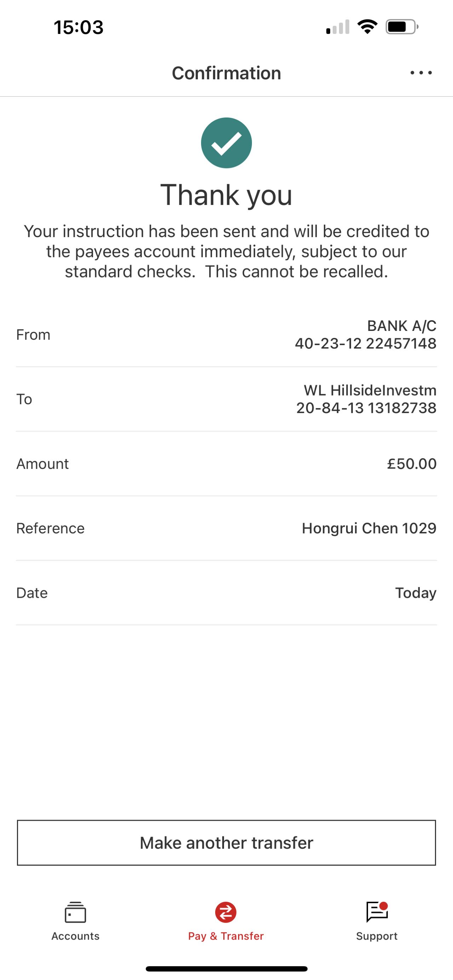The width and height of the screenshot is (453, 980).
Task: Tap the From account number 40-23-12 22457148
Action: (x=366, y=344)
